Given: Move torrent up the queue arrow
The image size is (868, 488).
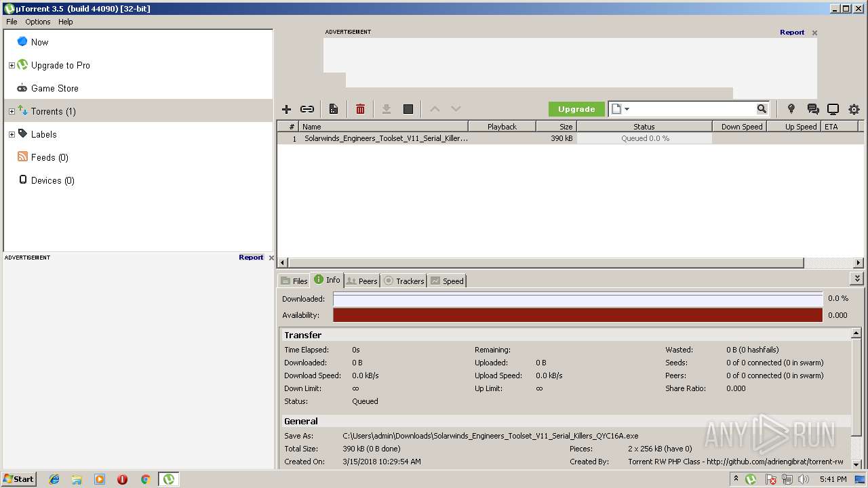Looking at the screenshot, I should pyautogui.click(x=435, y=109).
